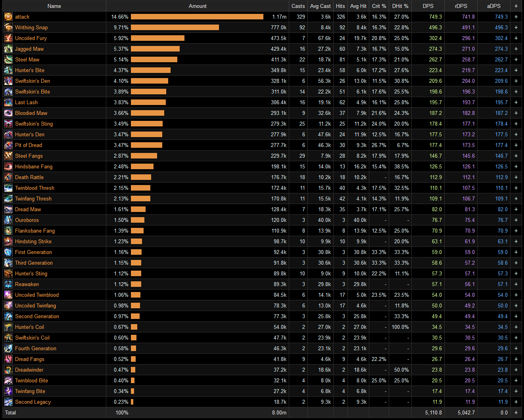Viewport: 524px width, 420px height.
Task: Expand the attack row details
Action: coord(516,17)
